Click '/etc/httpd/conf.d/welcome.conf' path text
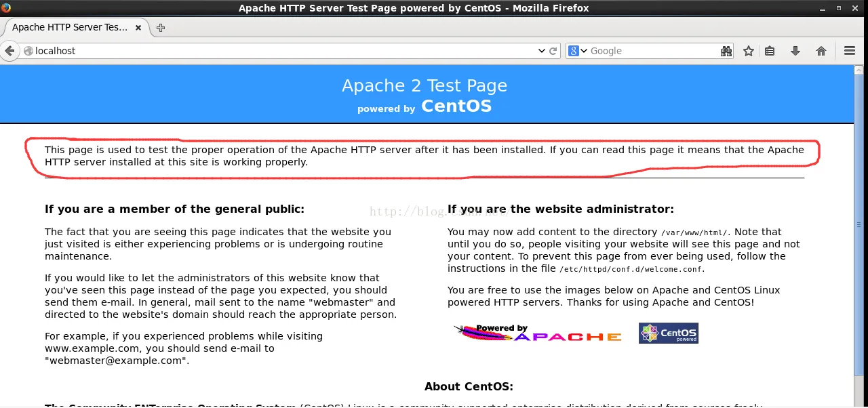The height and width of the screenshot is (408, 868). (631, 269)
